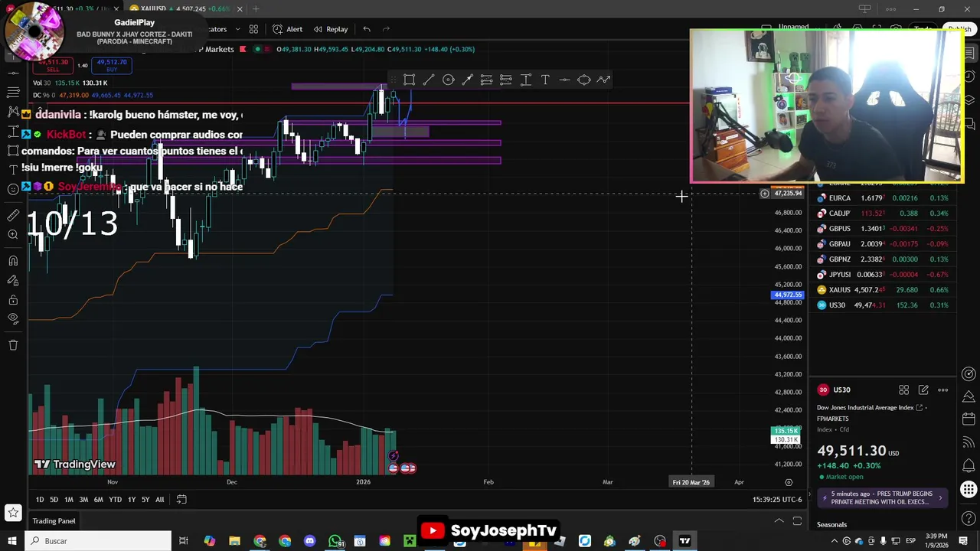Select the circle tool in floating toolbar
The image size is (980, 551).
(x=448, y=80)
